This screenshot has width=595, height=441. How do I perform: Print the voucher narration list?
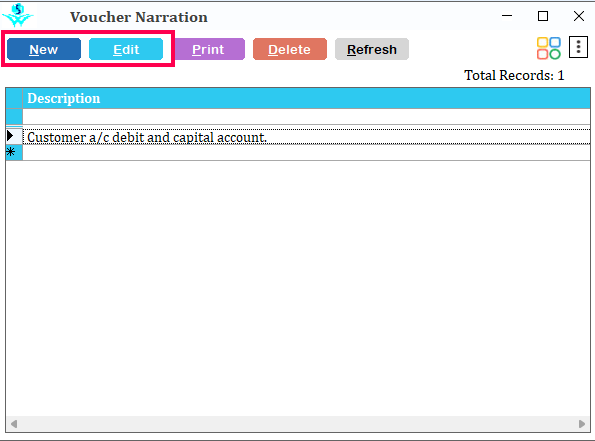pos(208,49)
